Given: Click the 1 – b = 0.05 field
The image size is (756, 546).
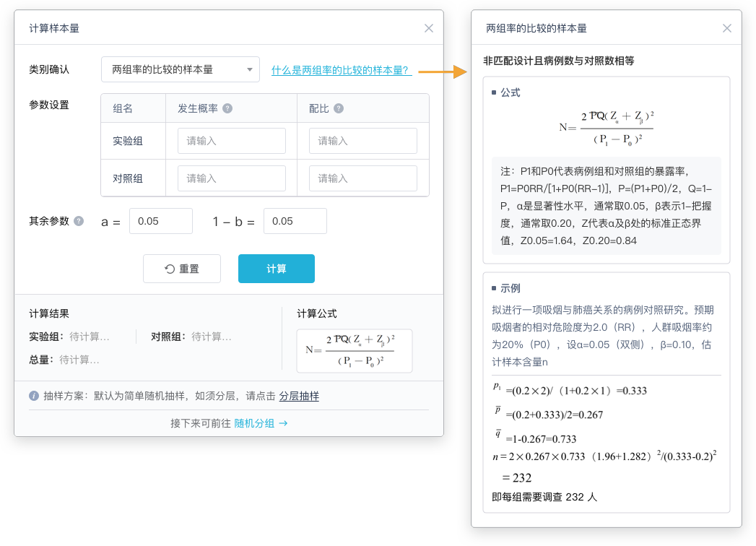Looking at the screenshot, I should tap(295, 221).
